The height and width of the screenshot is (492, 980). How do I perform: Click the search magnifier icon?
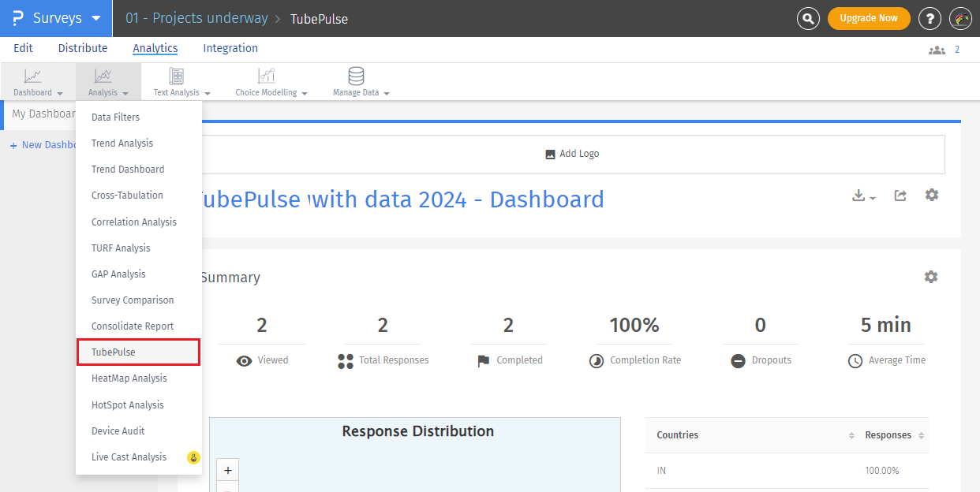tap(808, 18)
